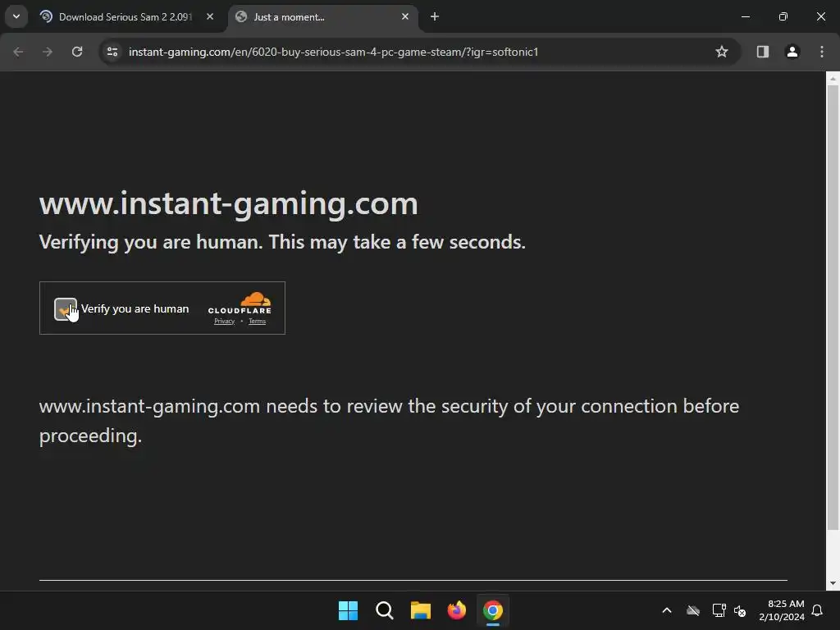Screen dimensions: 840x630
Task: Expand the tab search dropdown
Action: click(16, 16)
